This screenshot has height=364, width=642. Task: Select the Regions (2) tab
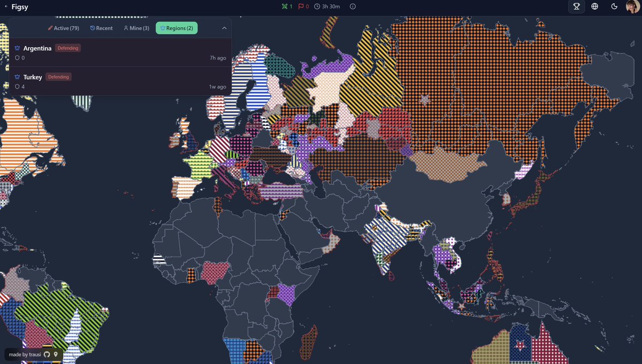tap(177, 28)
